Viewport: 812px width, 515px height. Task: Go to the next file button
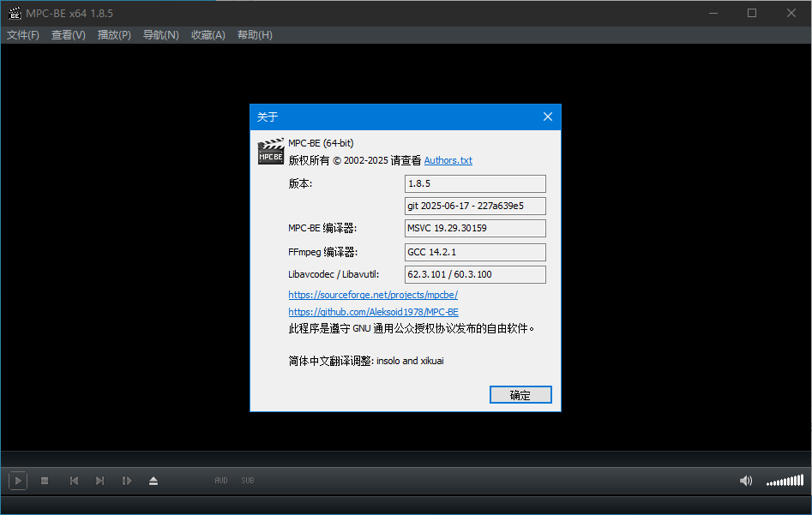[x=100, y=481]
